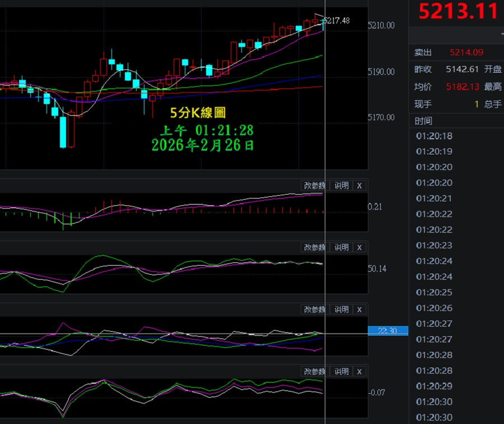Close the indicator panel showing -0.07
The height and width of the screenshot is (424, 504).
point(360,372)
